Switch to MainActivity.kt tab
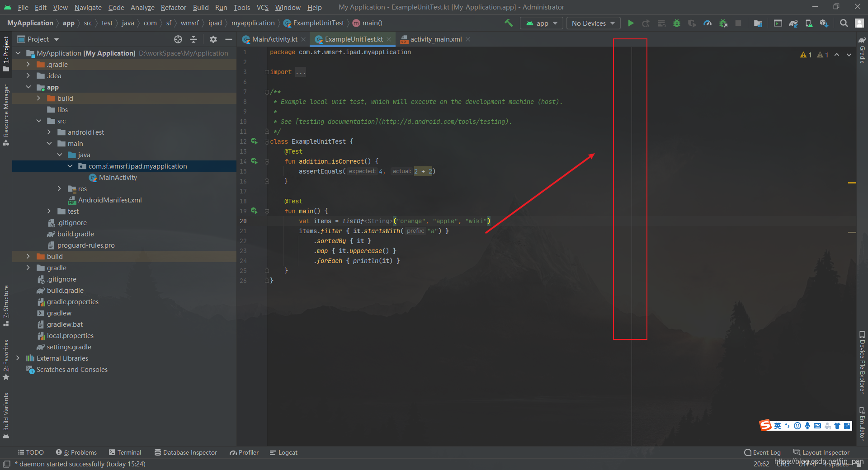The height and width of the screenshot is (470, 868). tap(274, 39)
